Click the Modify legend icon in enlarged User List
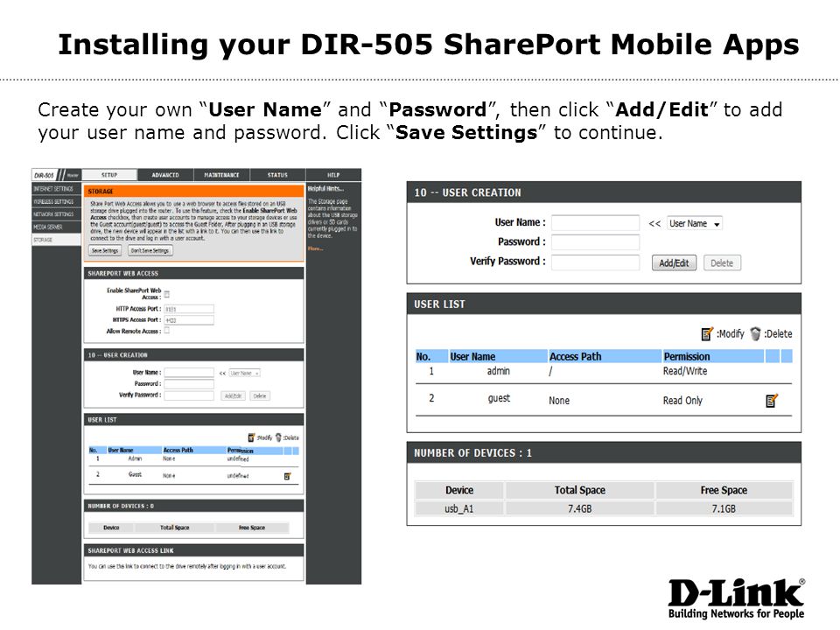840x630 pixels. click(707, 333)
